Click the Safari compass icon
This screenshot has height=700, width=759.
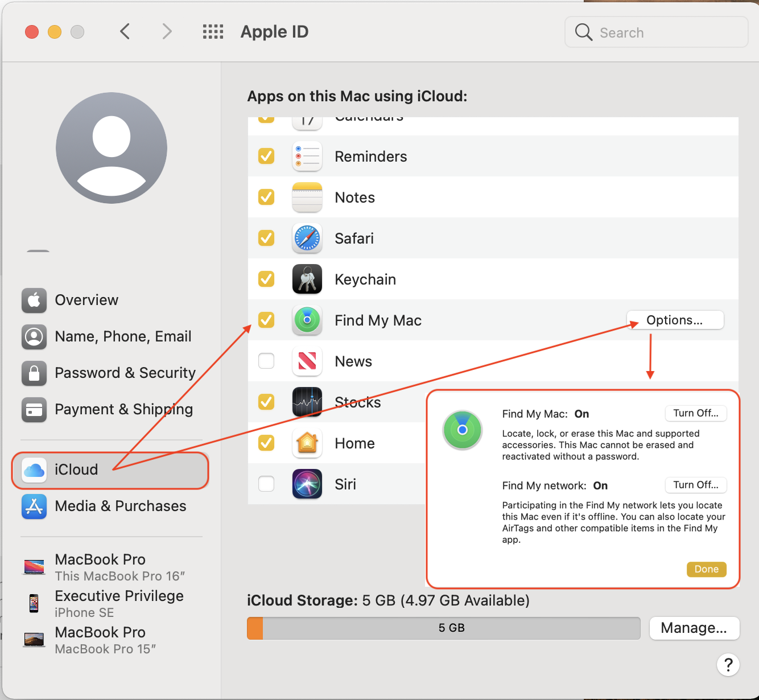307,238
